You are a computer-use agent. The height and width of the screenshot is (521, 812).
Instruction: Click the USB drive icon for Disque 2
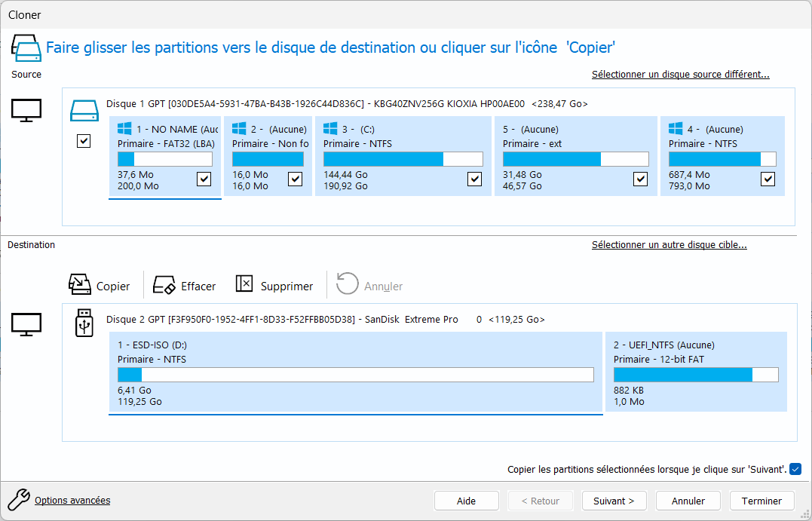pyautogui.click(x=84, y=323)
